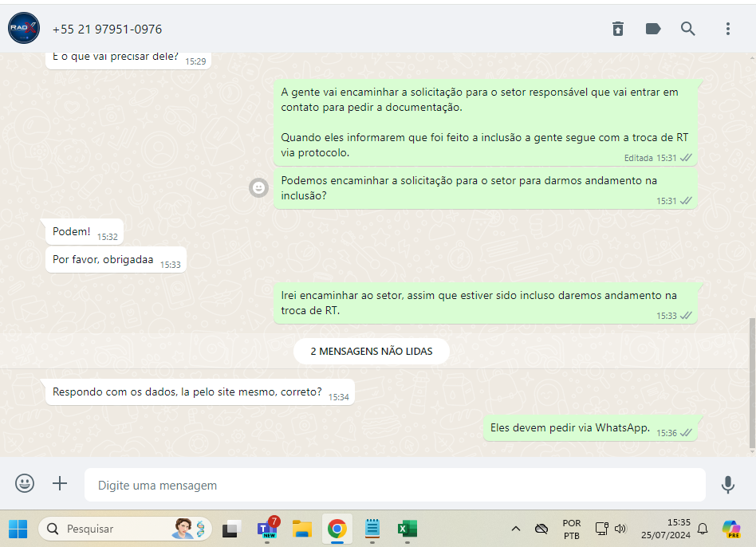Open the RadX contact profile picture
756x547 pixels.
point(24,29)
